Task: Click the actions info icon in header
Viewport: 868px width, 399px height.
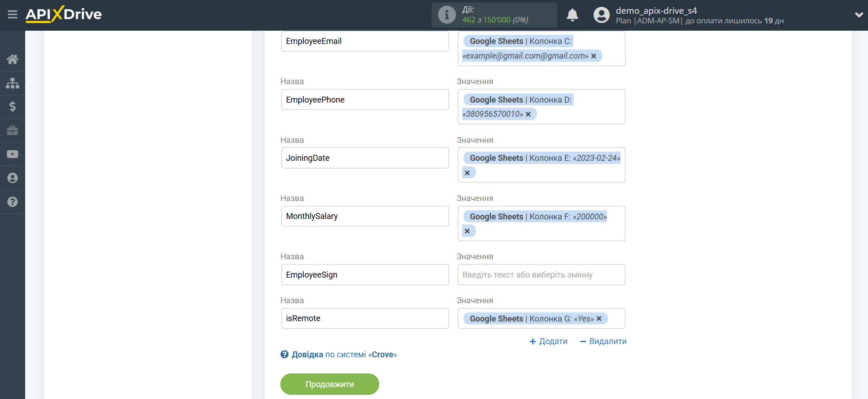Action: pyautogui.click(x=447, y=15)
